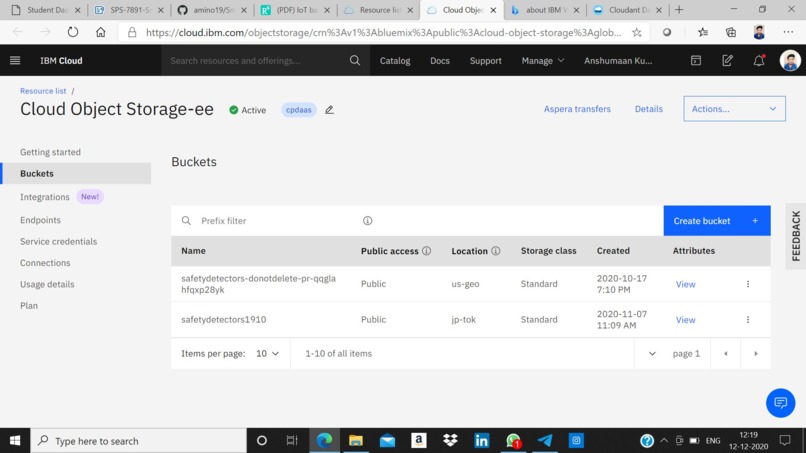Click the info icon next to Public access
806x453 pixels.
coord(427,251)
